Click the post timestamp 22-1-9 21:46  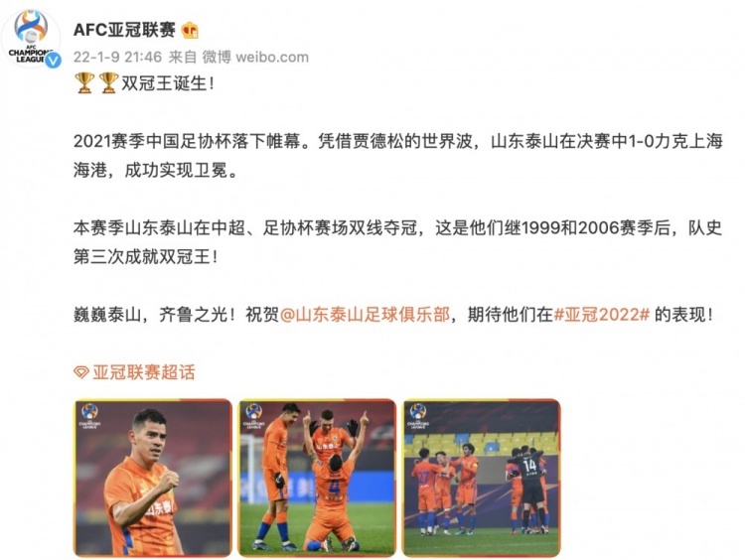tap(118, 57)
